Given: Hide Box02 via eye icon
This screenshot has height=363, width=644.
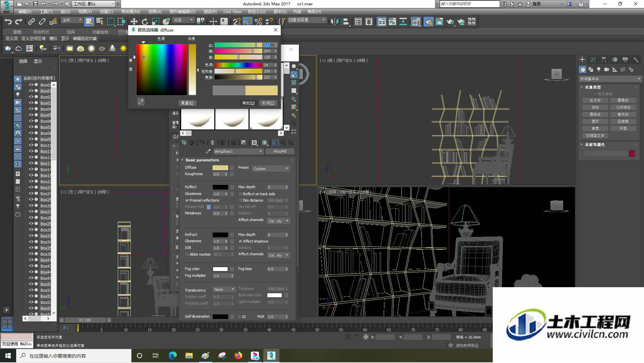Looking at the screenshot, I should click(31, 97).
